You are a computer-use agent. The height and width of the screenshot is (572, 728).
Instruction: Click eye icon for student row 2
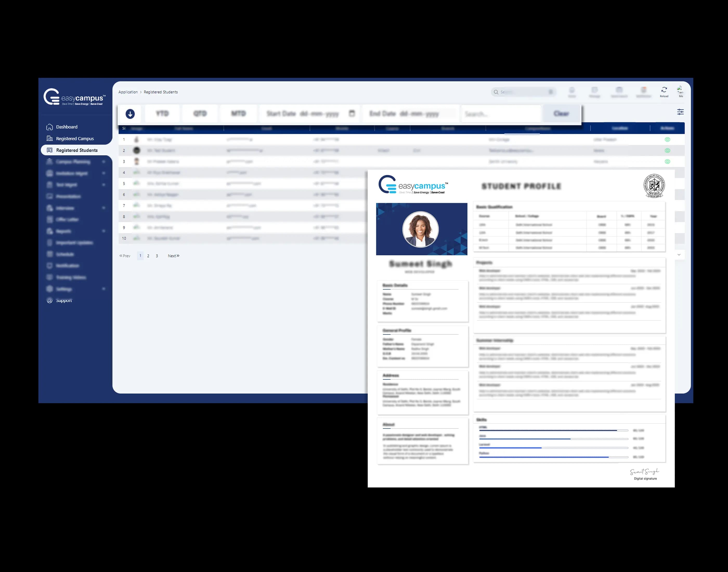(x=667, y=151)
